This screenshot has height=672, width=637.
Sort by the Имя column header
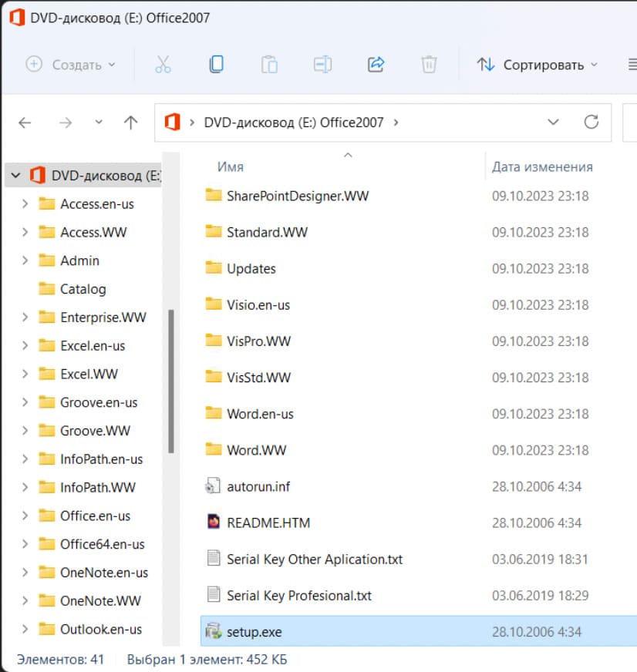(231, 166)
